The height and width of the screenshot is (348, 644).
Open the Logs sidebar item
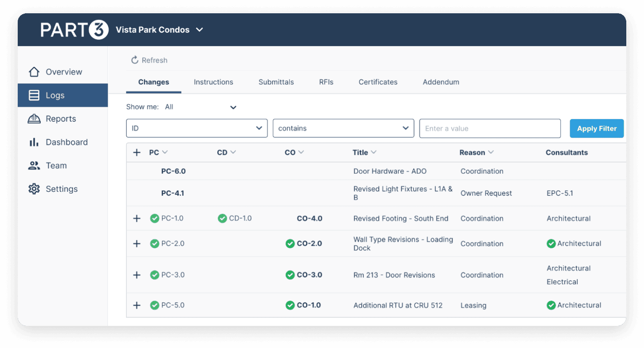tap(63, 95)
